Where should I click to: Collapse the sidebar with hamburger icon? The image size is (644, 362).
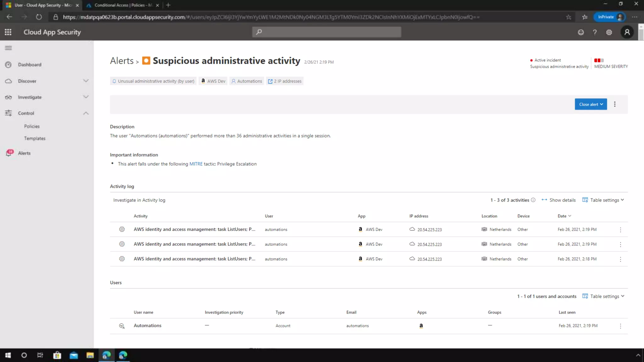8,48
